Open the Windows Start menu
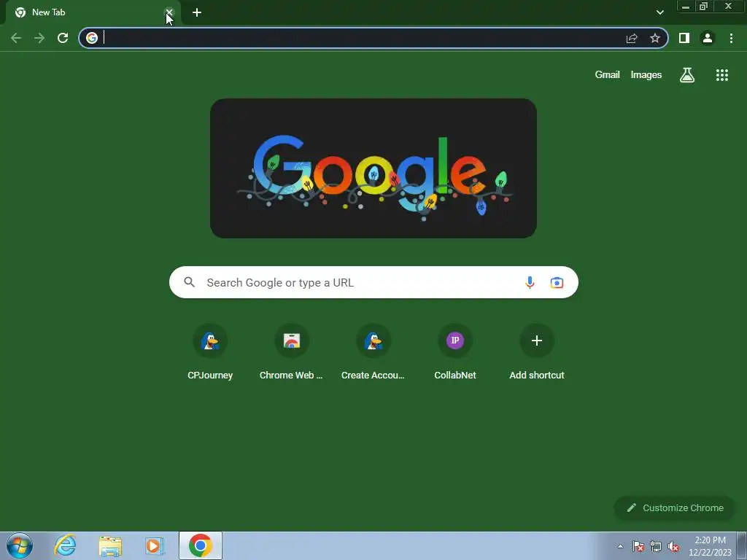This screenshot has height=560, width=747. click(x=20, y=545)
